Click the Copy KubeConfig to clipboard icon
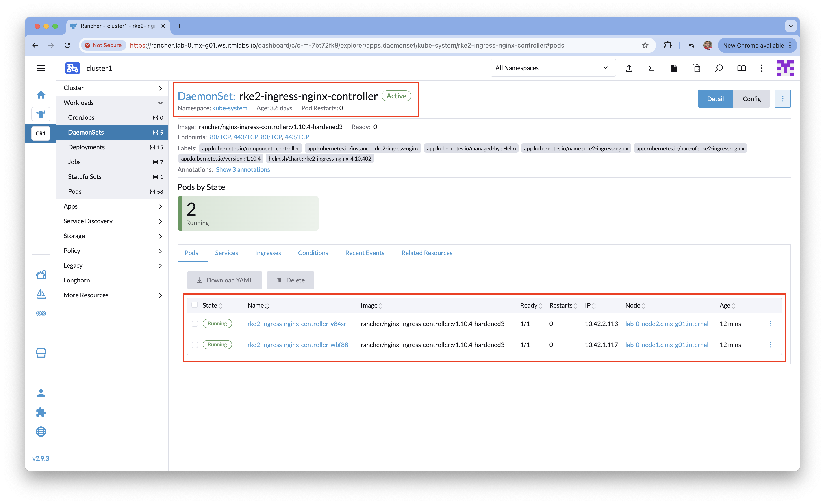 [696, 68]
